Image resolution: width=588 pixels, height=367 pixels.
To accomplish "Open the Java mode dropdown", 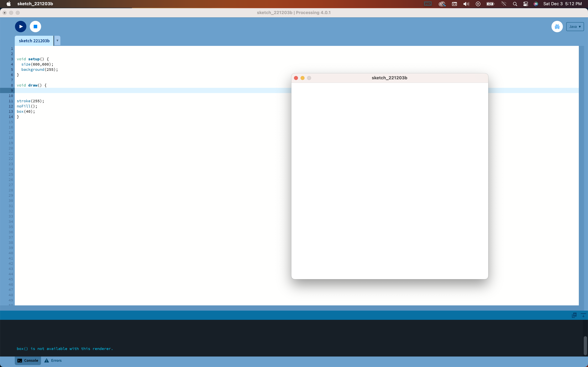I will point(575,26).
